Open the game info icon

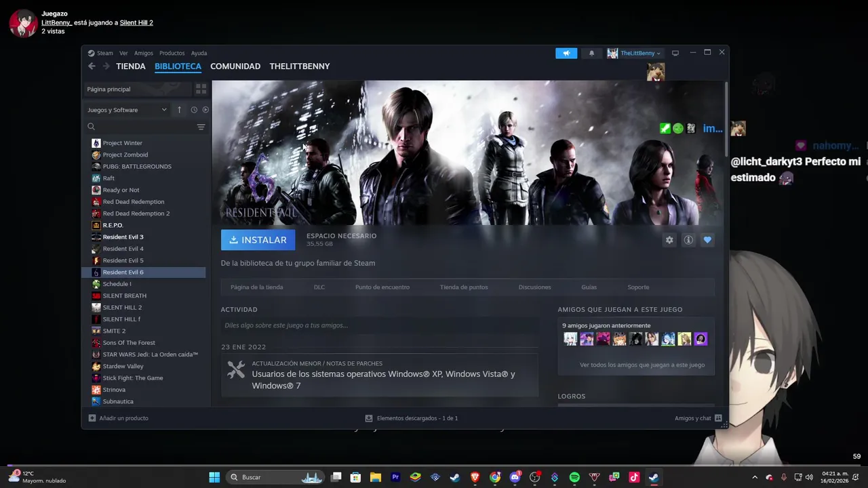tap(688, 240)
